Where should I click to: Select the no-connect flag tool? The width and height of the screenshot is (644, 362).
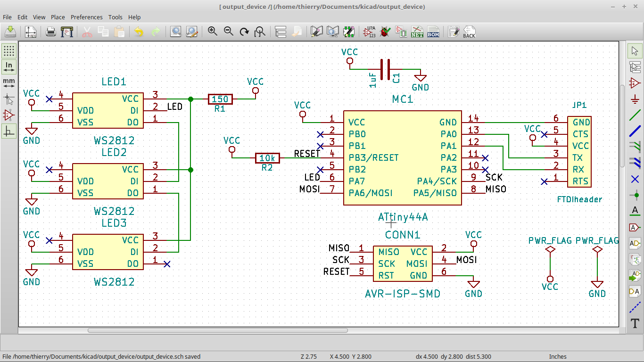click(635, 179)
